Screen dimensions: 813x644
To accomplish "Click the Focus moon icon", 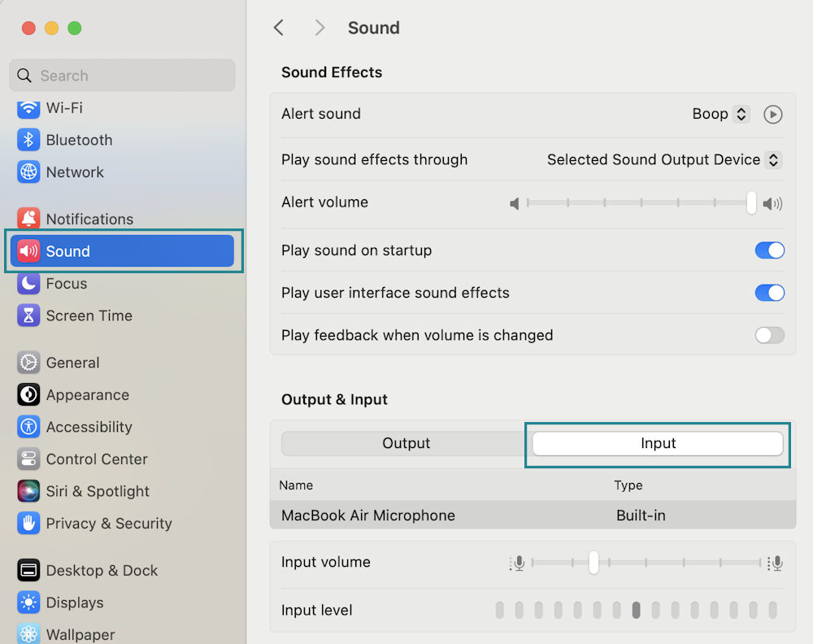I will click(x=28, y=284).
